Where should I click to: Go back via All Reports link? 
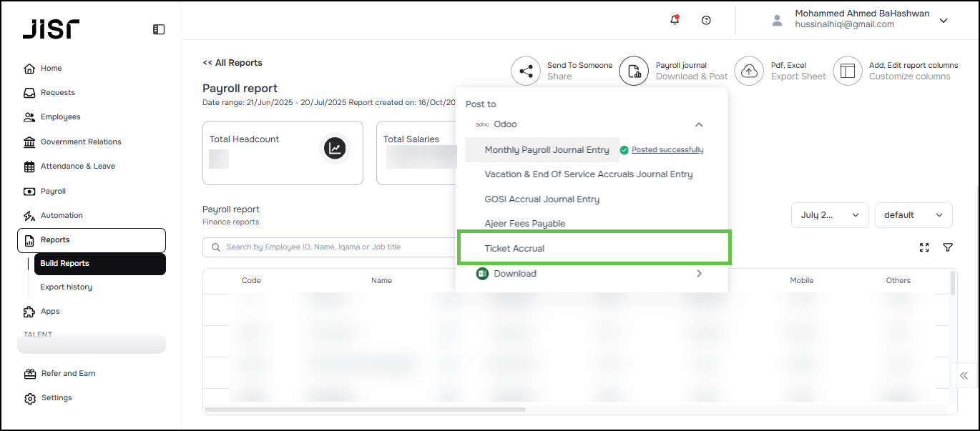[x=232, y=63]
